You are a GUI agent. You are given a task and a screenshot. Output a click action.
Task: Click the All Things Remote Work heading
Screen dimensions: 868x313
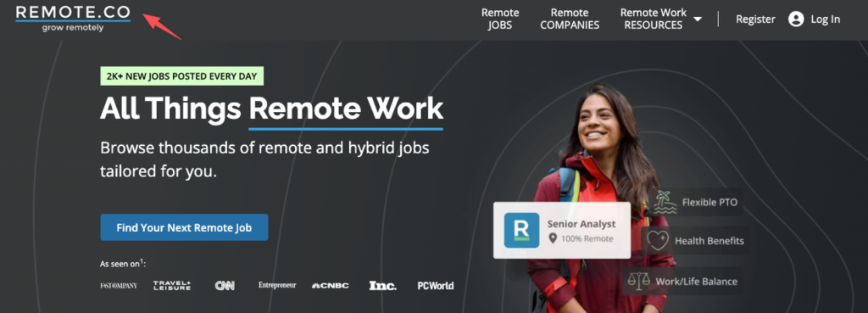tap(271, 109)
